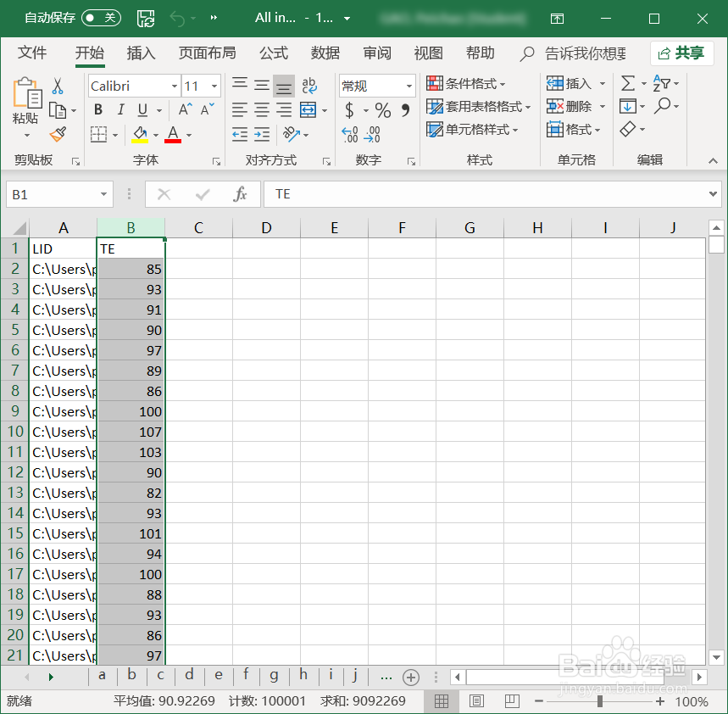Click the center alignment icon
This screenshot has height=714, width=728.
pyautogui.click(x=263, y=110)
